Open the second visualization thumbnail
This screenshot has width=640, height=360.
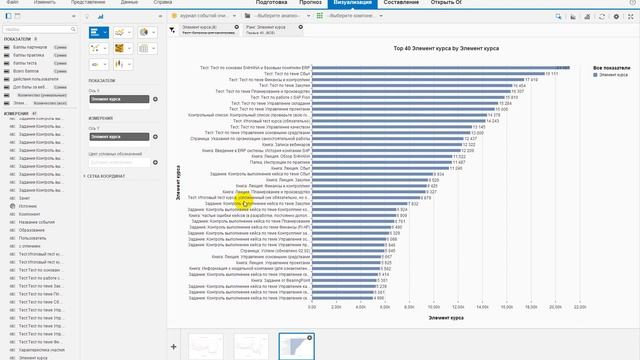click(x=251, y=347)
